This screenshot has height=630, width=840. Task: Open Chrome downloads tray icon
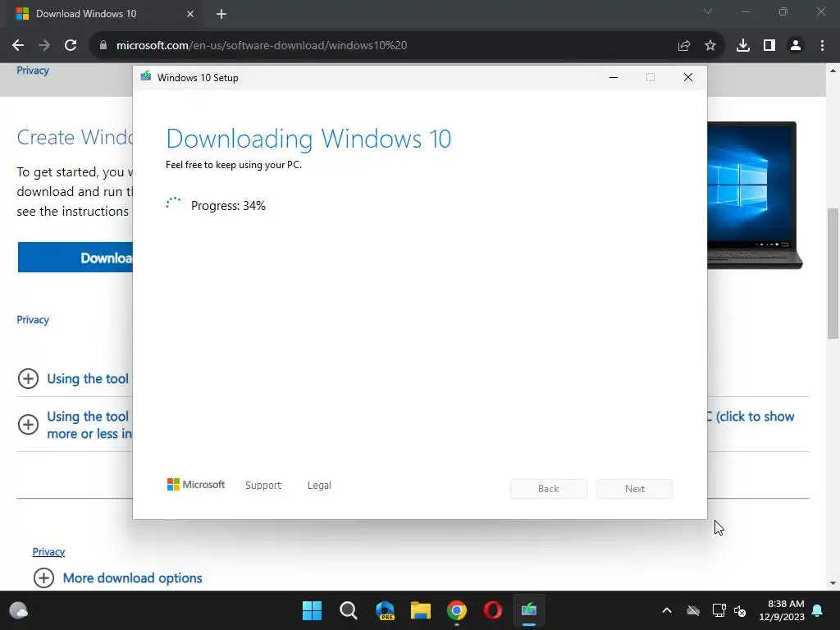[742, 46]
